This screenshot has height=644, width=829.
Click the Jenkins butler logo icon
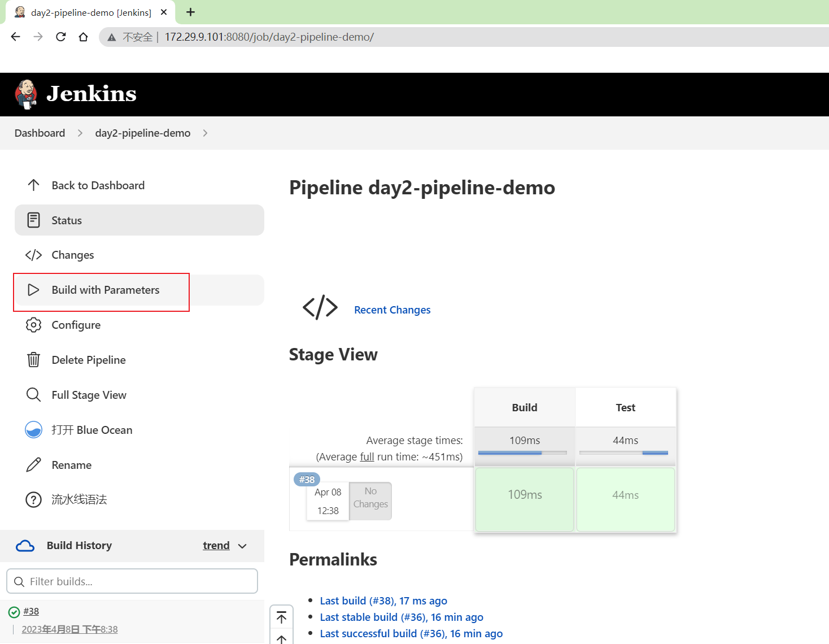pos(26,94)
